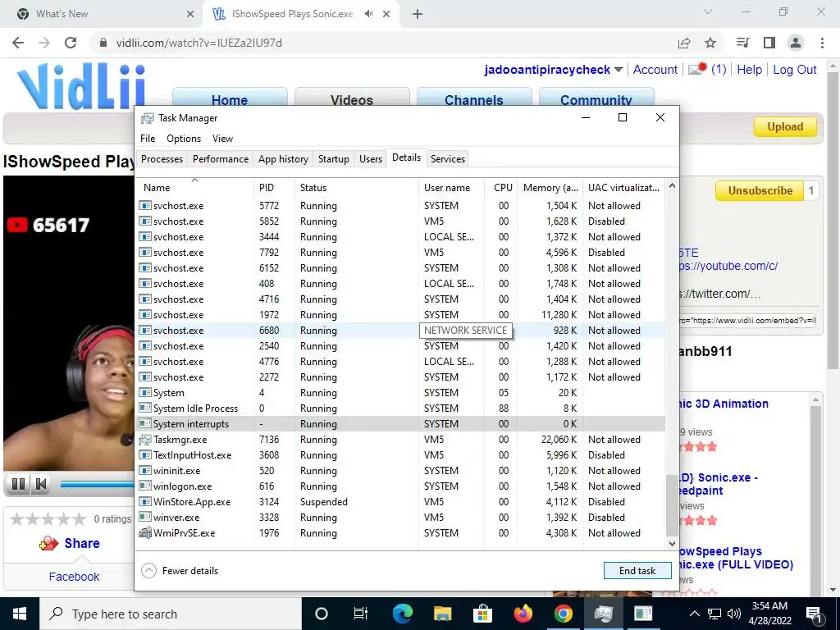Switch to App history tab
840x630 pixels.
tap(283, 158)
